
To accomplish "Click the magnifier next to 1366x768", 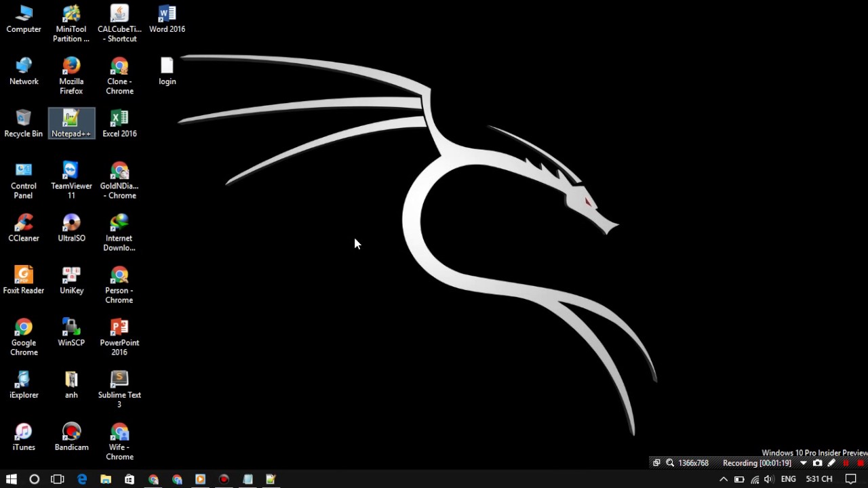I will pos(670,463).
